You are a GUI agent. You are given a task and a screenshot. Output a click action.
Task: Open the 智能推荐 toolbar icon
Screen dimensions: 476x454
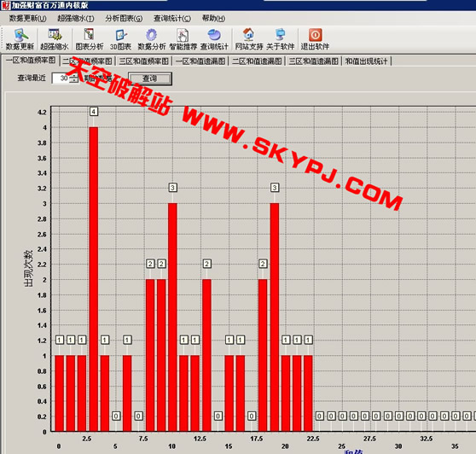pyautogui.click(x=183, y=39)
